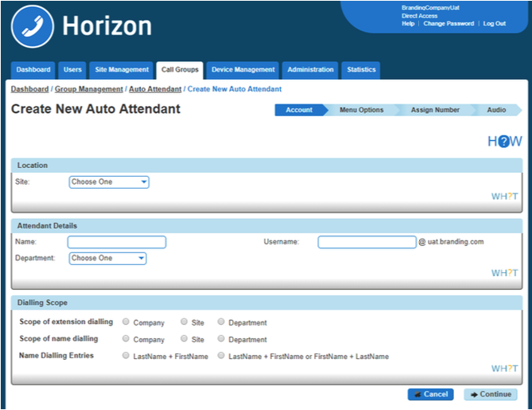Open the Device Management tab
The height and width of the screenshot is (410, 532).
pos(243,70)
